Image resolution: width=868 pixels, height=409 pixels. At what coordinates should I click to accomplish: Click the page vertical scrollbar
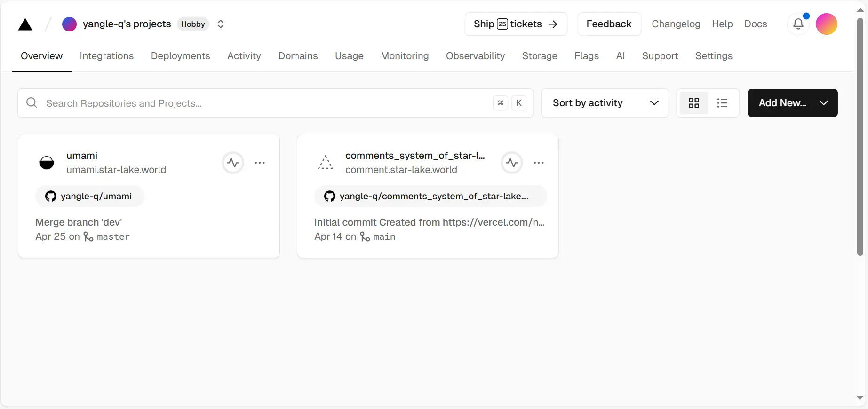(x=860, y=136)
